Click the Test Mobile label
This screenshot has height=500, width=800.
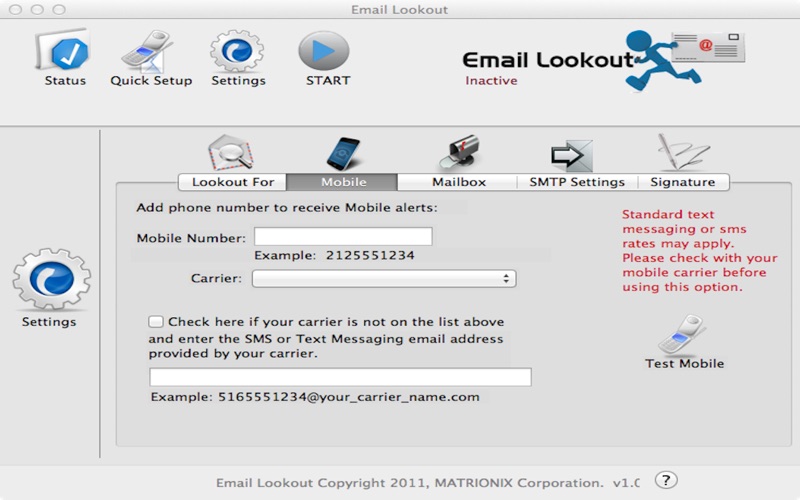684,363
